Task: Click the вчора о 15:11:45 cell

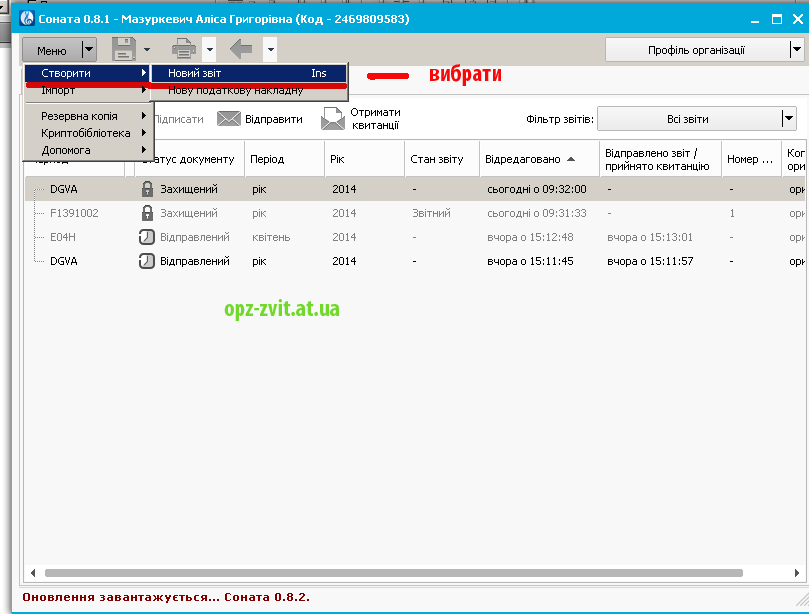Action: 530,261
